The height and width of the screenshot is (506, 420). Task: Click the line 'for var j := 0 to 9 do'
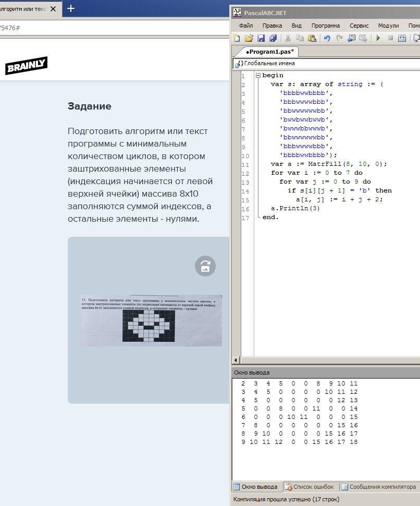(x=325, y=182)
